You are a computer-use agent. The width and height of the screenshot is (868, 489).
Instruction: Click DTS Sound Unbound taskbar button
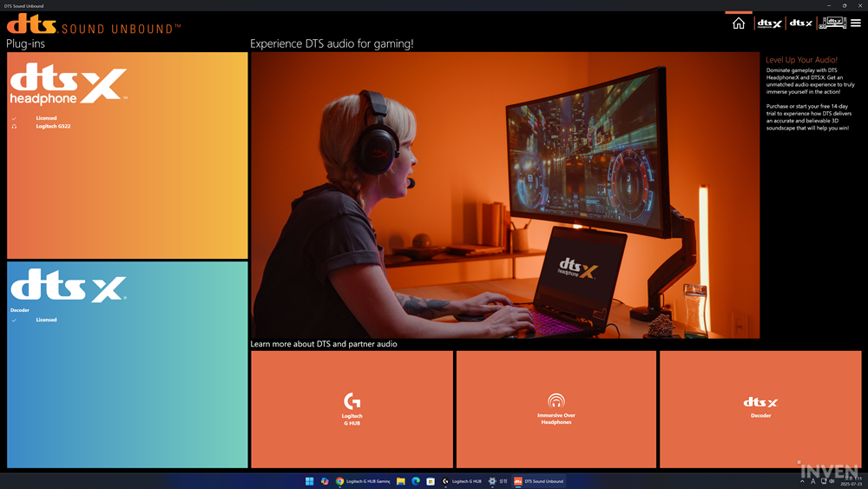pos(539,481)
